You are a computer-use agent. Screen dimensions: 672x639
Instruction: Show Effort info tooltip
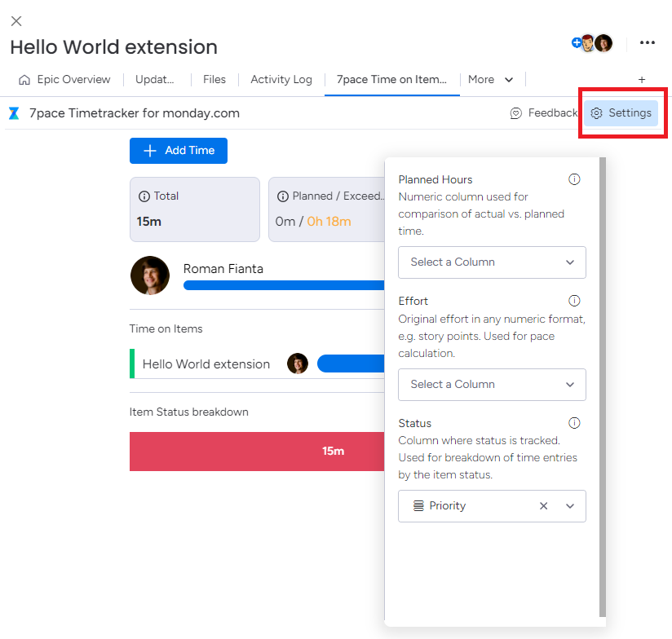click(x=574, y=301)
